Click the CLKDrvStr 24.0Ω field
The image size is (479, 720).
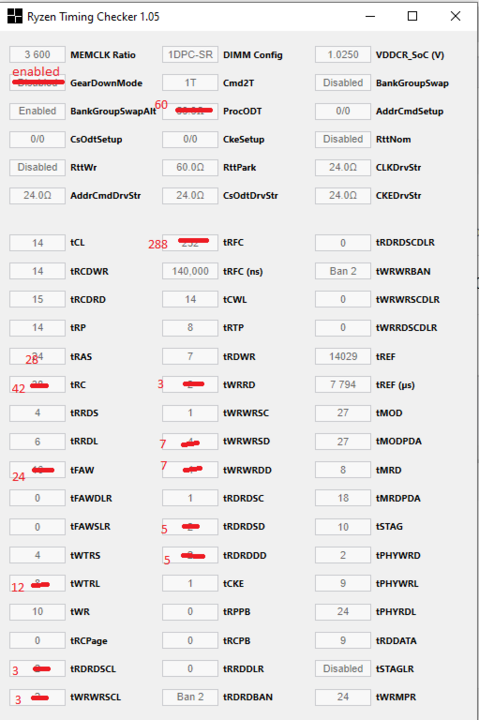pos(343,167)
